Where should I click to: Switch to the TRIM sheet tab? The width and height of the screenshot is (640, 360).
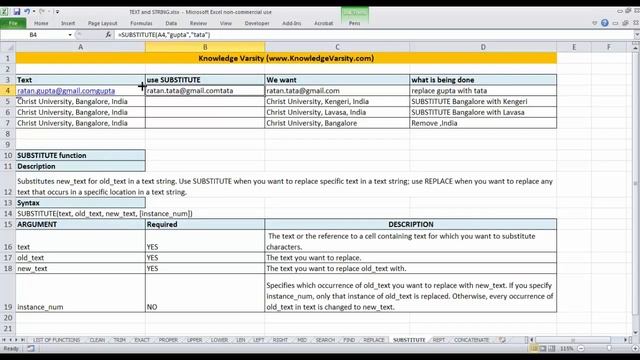pyautogui.click(x=119, y=340)
